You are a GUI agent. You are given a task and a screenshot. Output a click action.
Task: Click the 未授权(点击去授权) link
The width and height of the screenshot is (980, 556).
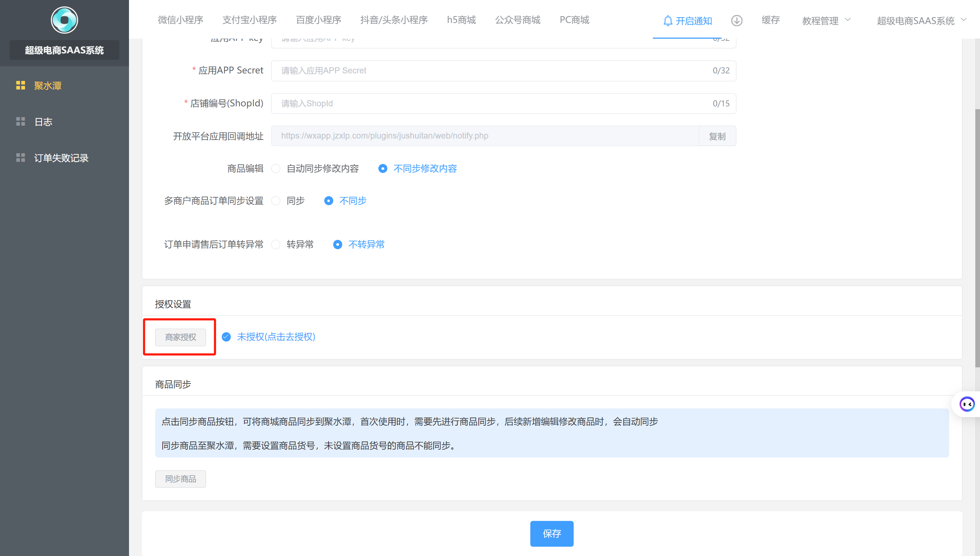[x=276, y=337]
